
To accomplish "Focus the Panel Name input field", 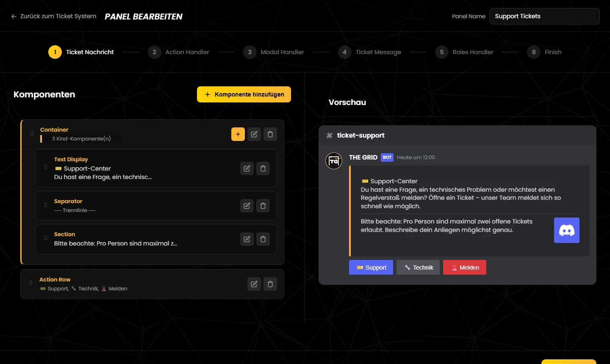I will pyautogui.click(x=545, y=16).
